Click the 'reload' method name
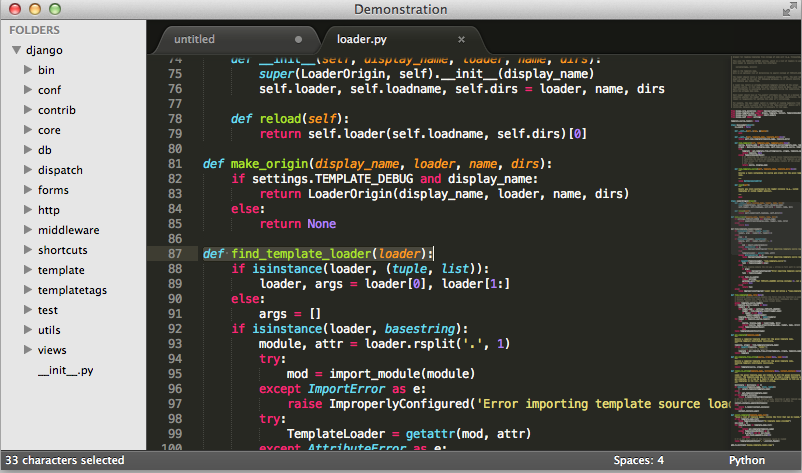This screenshot has width=802, height=473. [280, 119]
